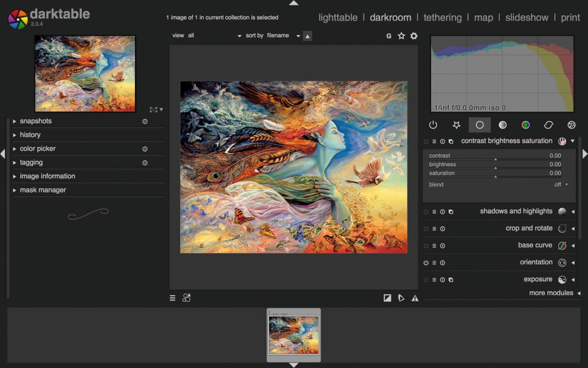This screenshot has width=588, height=368.
Task: Collapse top panel arrow
Action: point(294,3)
